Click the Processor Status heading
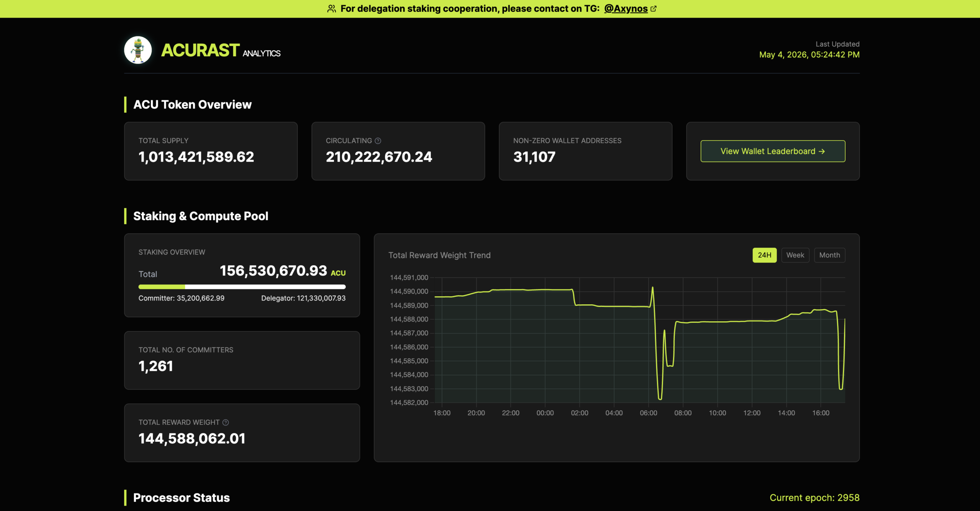The width and height of the screenshot is (980, 511). point(181,498)
